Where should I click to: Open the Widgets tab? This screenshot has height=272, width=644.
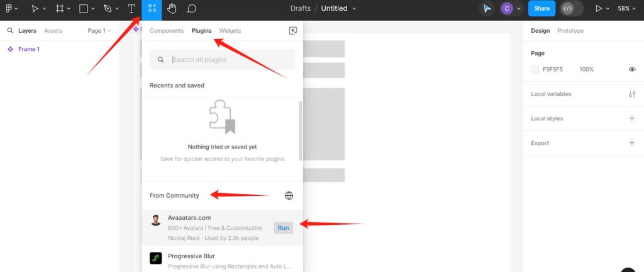(x=230, y=31)
